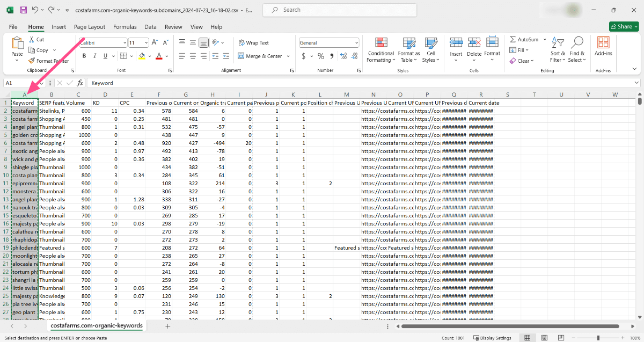Open the Calibri font name dropdown

tap(125, 43)
